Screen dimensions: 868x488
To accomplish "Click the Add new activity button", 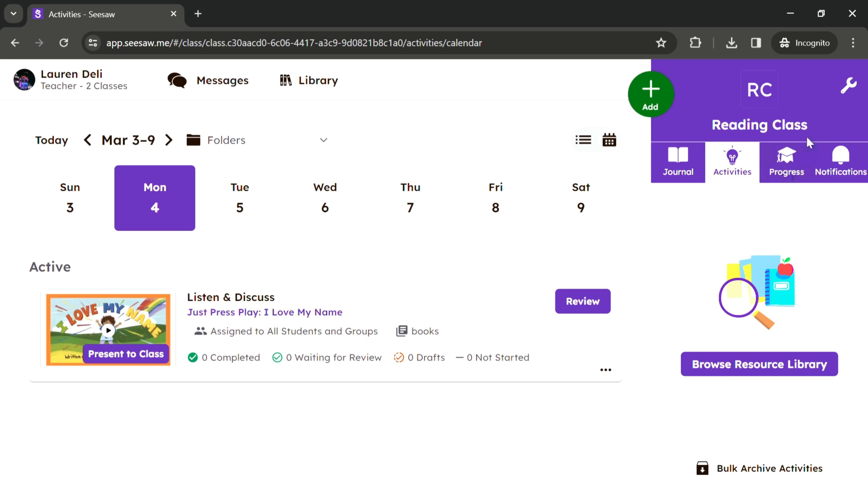I will [650, 94].
